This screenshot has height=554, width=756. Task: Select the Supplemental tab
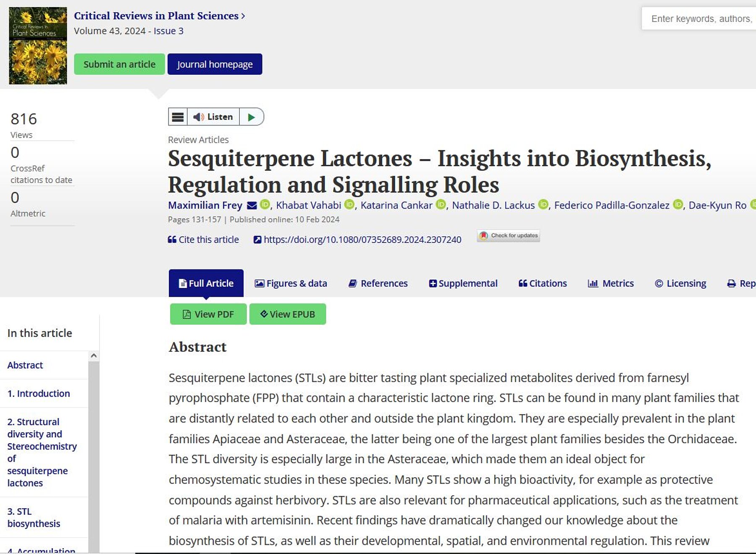463,283
